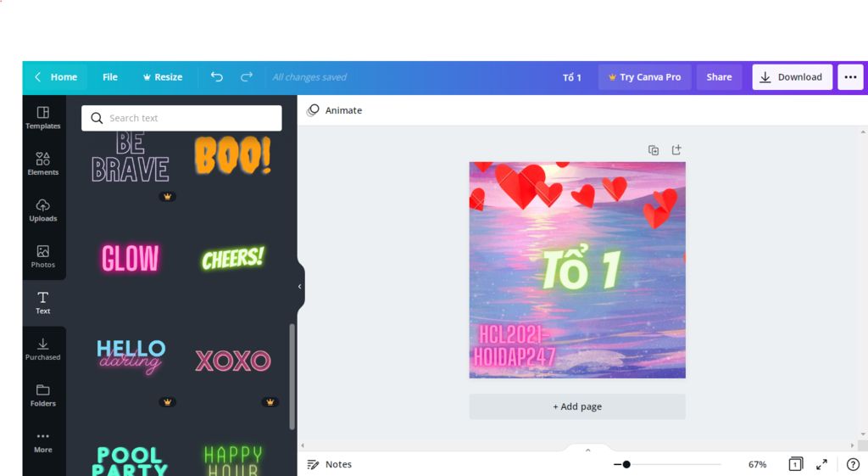868x476 pixels.
Task: Click the Undo arrow
Action: pos(217,77)
